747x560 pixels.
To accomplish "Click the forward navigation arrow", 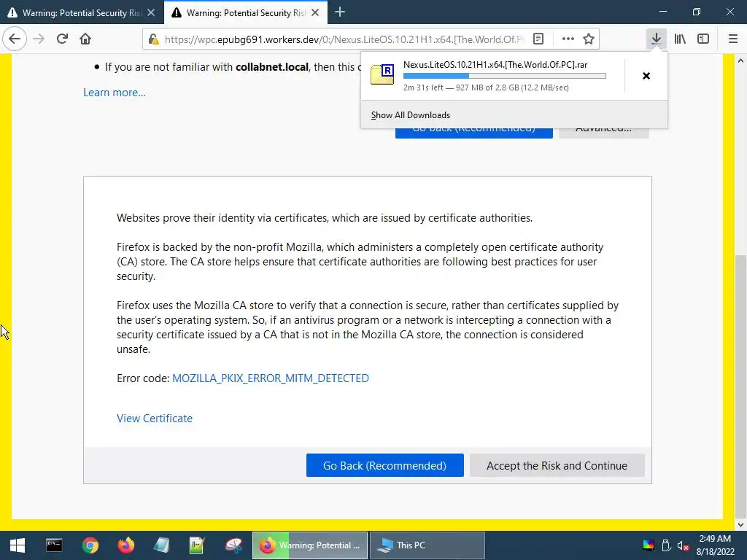I will click(x=39, y=39).
